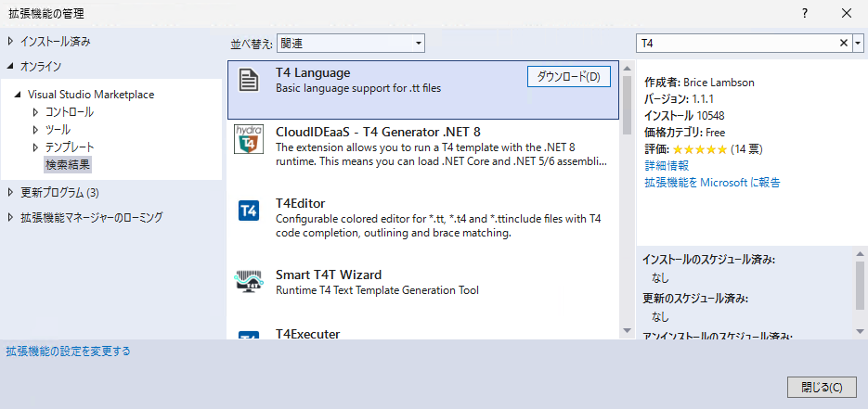The image size is (868, 409).
Task: Open 拡張機能を Microsoft に報告 link
Action: (x=712, y=183)
